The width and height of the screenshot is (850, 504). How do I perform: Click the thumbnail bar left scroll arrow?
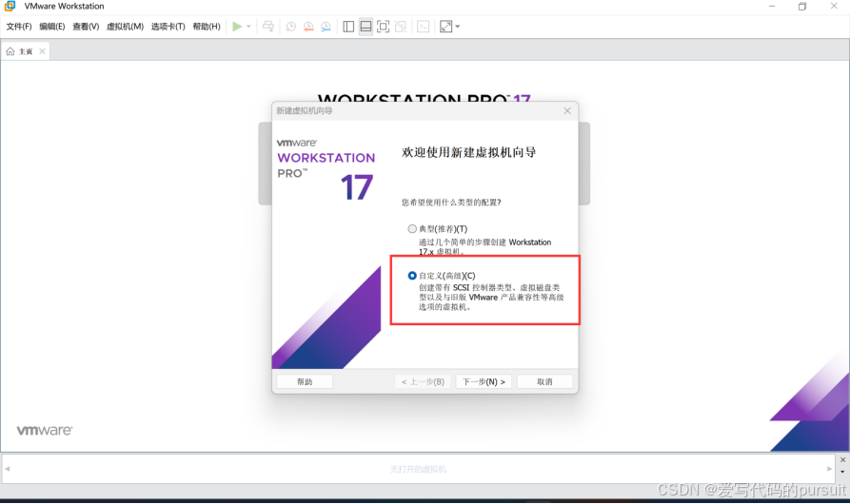point(8,469)
